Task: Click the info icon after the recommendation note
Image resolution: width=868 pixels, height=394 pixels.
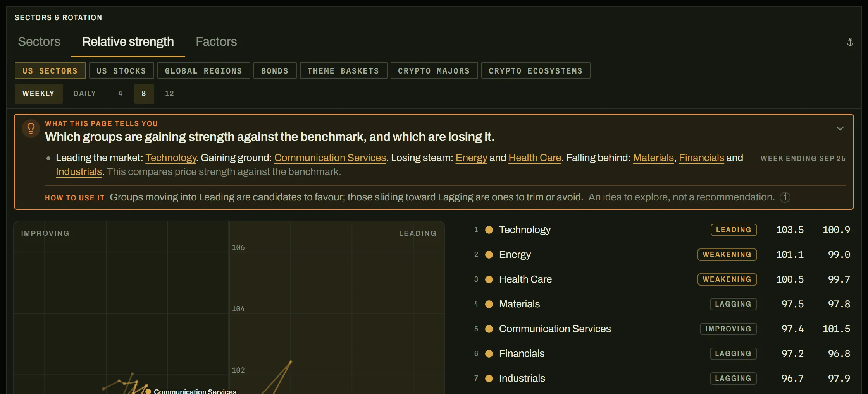Action: click(785, 197)
